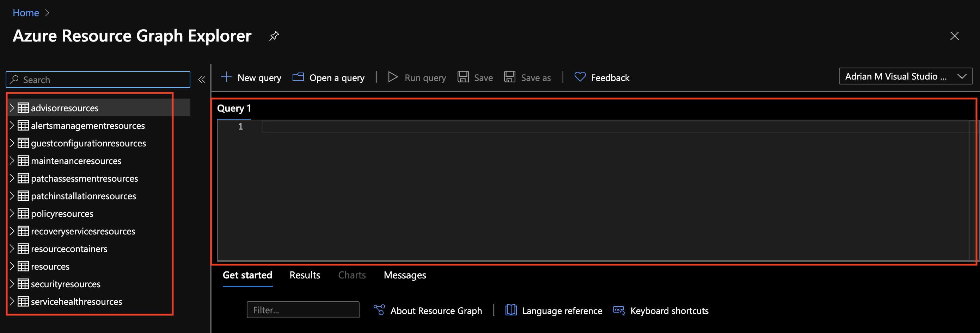The width and height of the screenshot is (980, 333).
Task: Click the maintenanceresources table icon
Action: pyautogui.click(x=23, y=161)
